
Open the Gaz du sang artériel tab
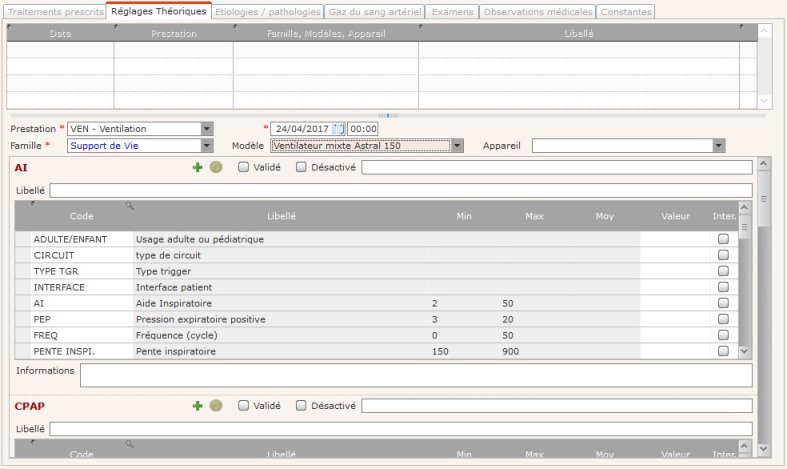[x=374, y=12]
